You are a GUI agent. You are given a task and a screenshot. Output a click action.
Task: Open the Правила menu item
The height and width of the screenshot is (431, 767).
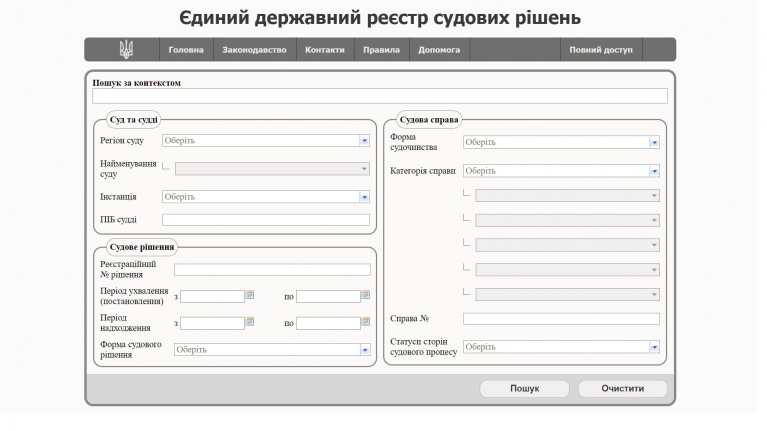tap(382, 50)
